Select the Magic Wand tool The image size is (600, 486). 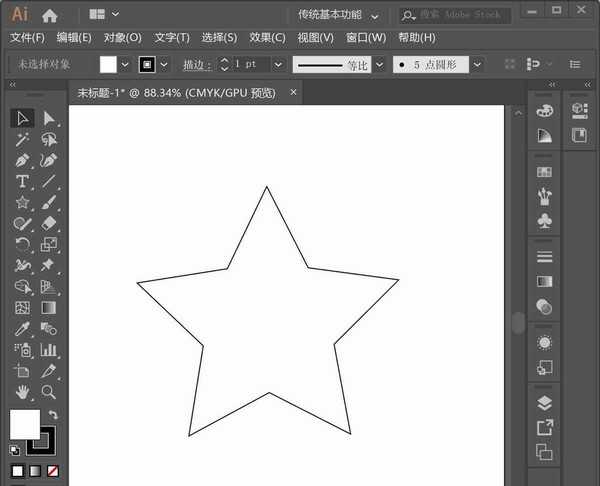point(22,139)
